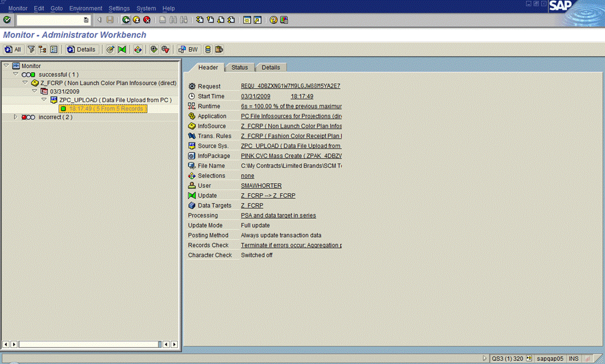Click the BW button
This screenshot has height=364, width=605.
click(x=188, y=50)
